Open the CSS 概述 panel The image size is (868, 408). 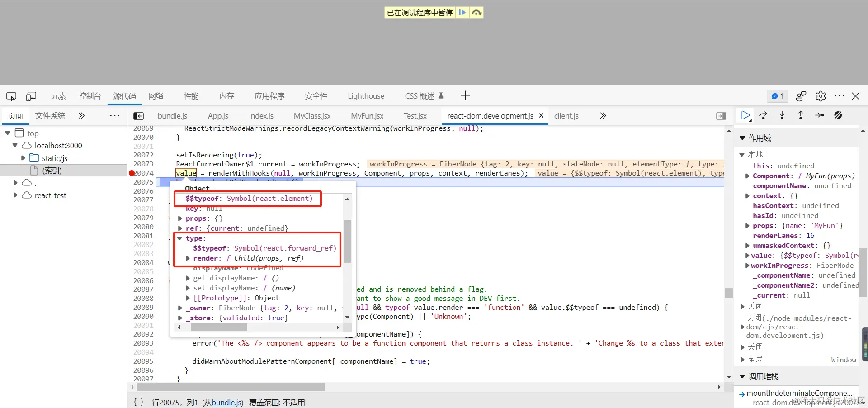click(x=424, y=96)
